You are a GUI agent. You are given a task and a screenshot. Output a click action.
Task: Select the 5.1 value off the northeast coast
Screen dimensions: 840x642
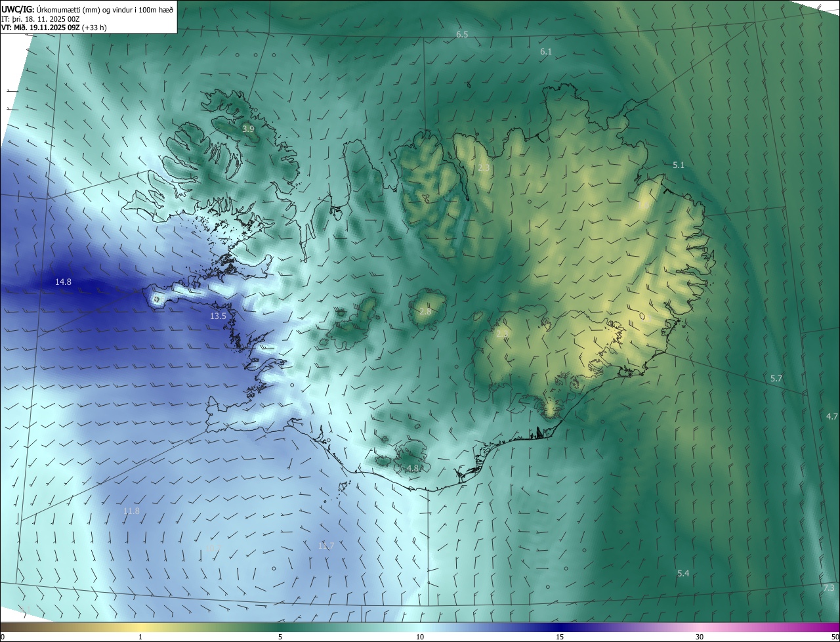coord(679,165)
